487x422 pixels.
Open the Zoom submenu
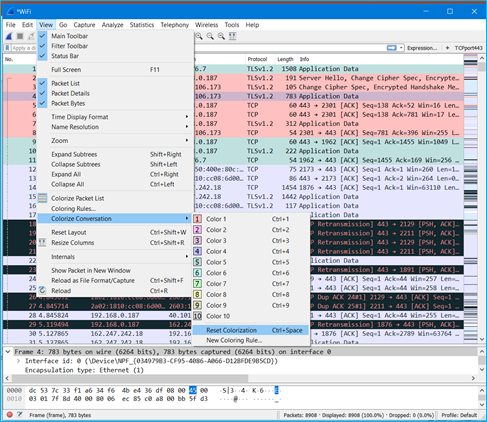(x=115, y=141)
